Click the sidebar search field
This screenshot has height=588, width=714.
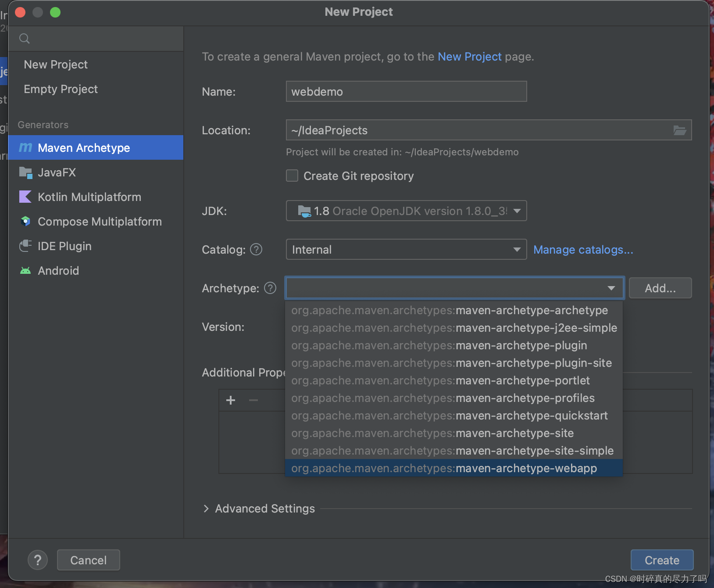96,39
